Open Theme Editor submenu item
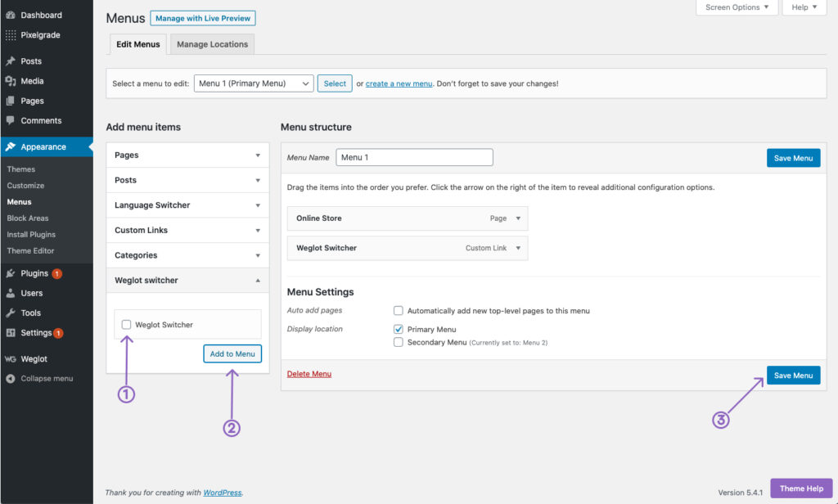Viewport: 838px width, 504px height. click(x=30, y=250)
